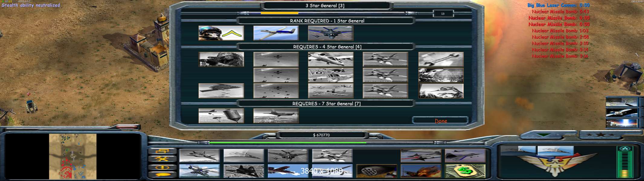This screenshot has height=181, width=644.
Task: Build the grey front-facing fighter jet
Action: tap(288, 156)
